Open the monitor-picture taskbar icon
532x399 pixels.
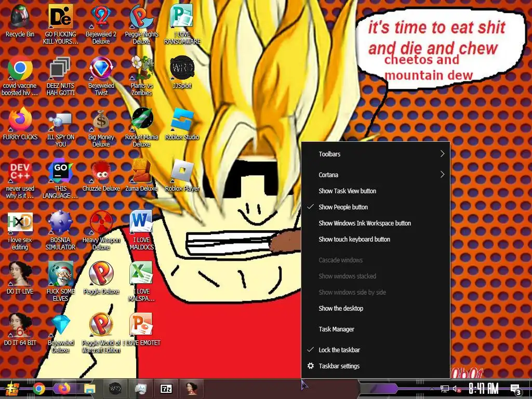coord(140,389)
